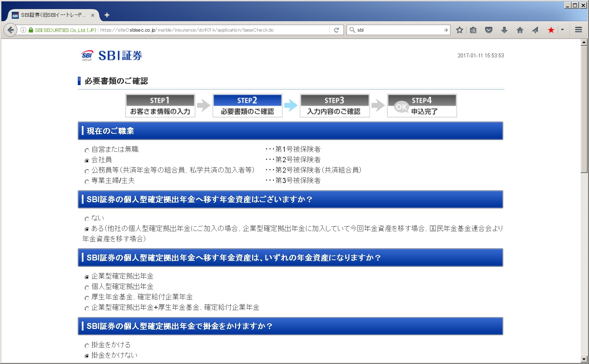Focus the URL address field
This screenshot has height=364, width=589.
(214, 30)
